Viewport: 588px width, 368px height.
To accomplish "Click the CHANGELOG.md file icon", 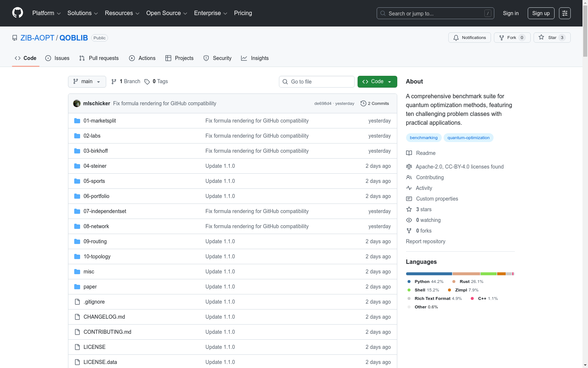I will coord(77,317).
